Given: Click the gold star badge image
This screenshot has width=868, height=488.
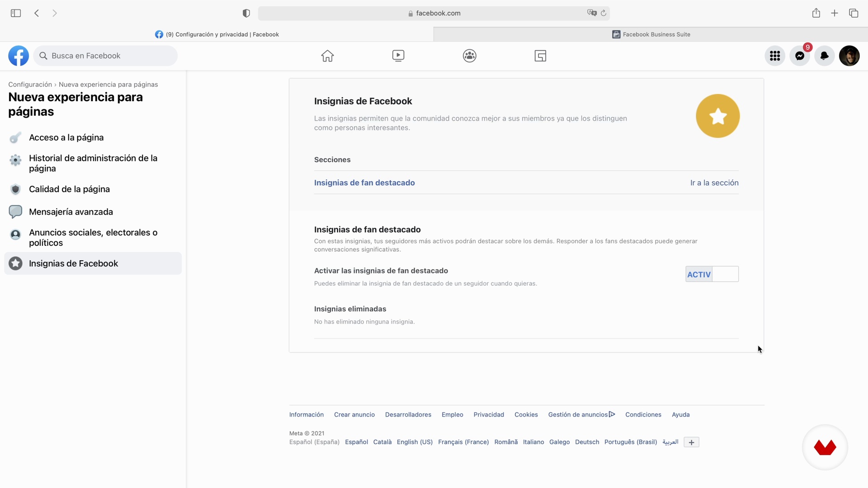Looking at the screenshot, I should coord(717,116).
